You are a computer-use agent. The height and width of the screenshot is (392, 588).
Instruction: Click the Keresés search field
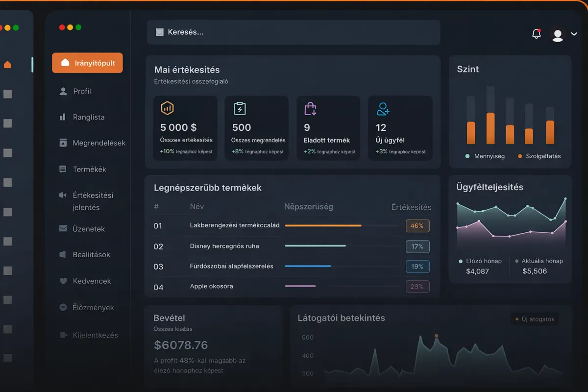(x=294, y=32)
